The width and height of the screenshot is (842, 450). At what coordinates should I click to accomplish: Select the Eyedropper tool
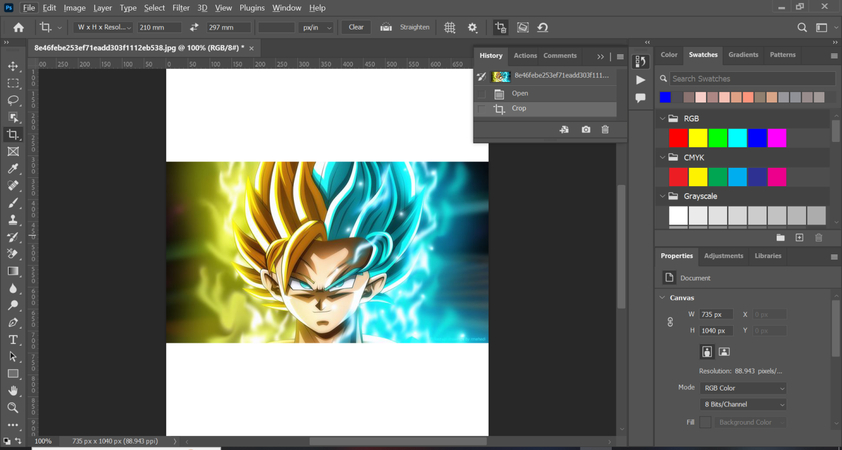point(13,169)
